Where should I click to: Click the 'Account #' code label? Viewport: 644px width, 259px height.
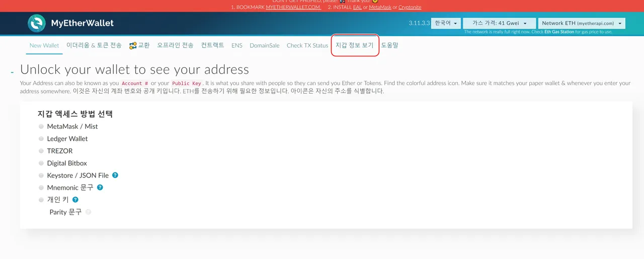point(135,83)
